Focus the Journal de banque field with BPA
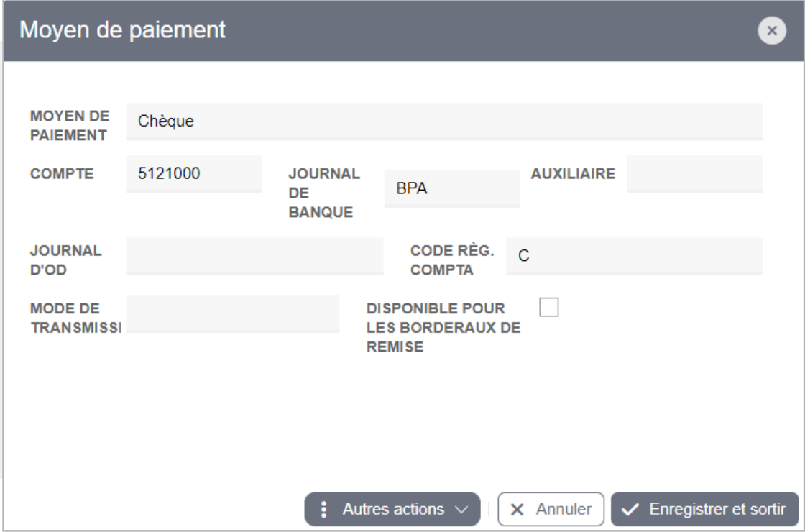The width and height of the screenshot is (805, 532). click(x=452, y=188)
